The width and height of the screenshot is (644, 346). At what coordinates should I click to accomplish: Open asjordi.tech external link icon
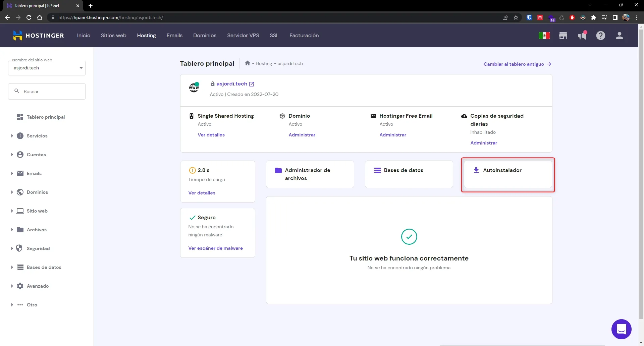252,84
